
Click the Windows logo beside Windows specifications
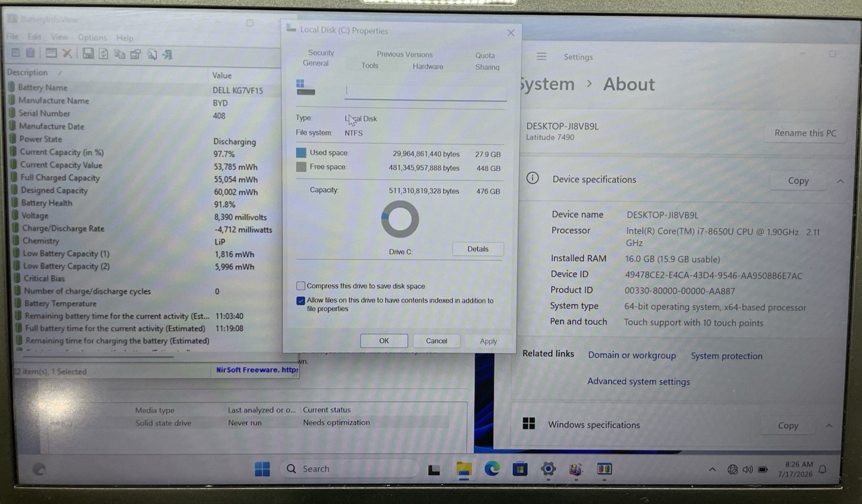tap(528, 424)
